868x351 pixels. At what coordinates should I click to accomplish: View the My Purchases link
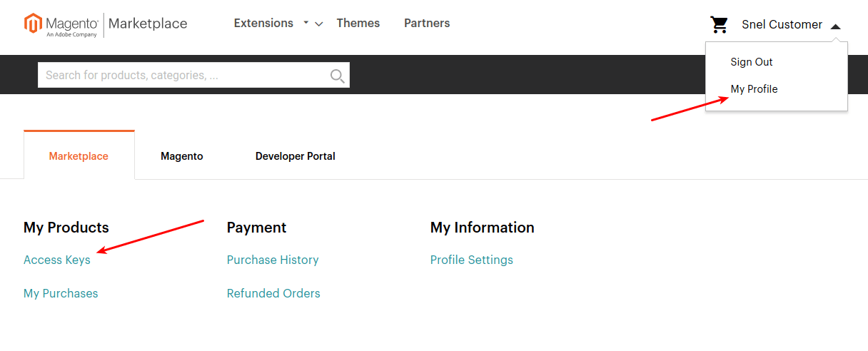61,293
